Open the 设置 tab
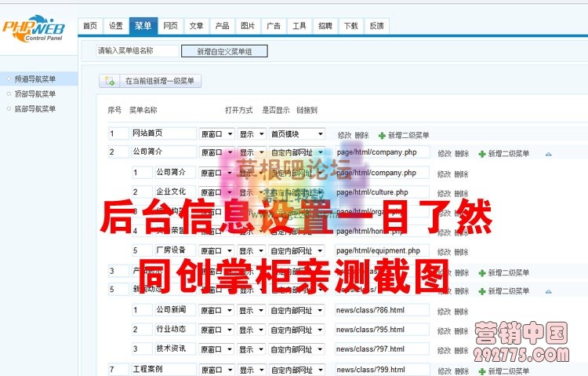 click(116, 26)
